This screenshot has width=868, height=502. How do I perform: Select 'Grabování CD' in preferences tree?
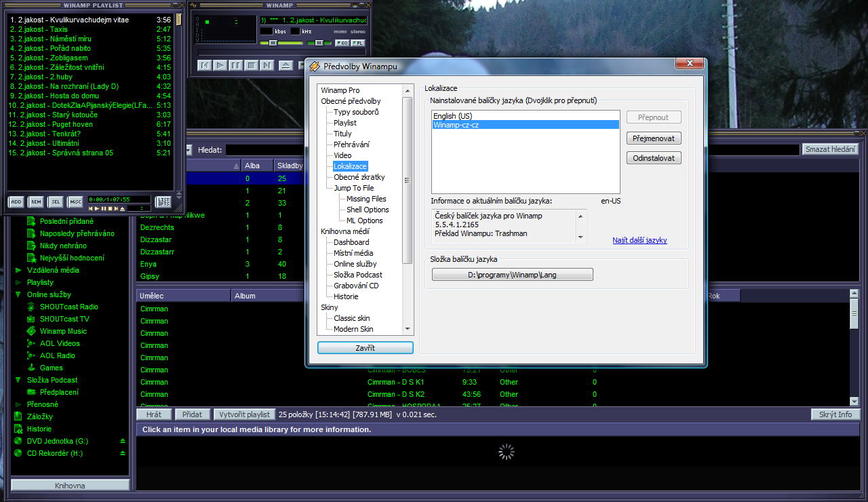tap(356, 286)
